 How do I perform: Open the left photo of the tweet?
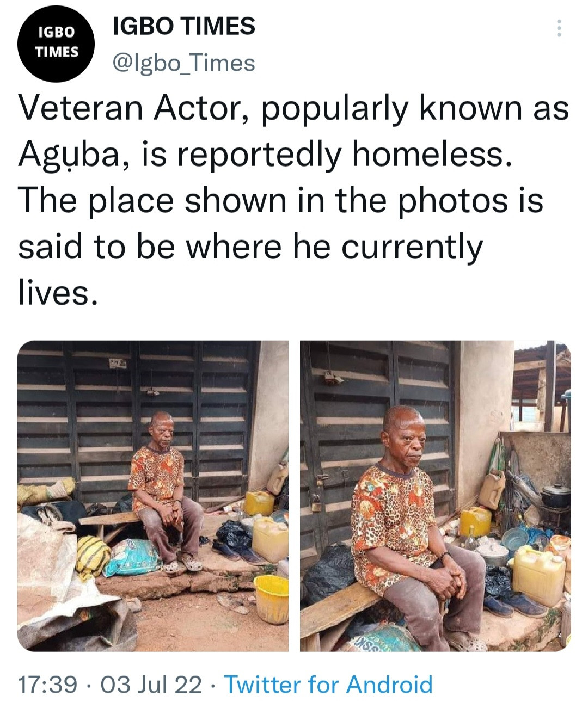[153, 496]
